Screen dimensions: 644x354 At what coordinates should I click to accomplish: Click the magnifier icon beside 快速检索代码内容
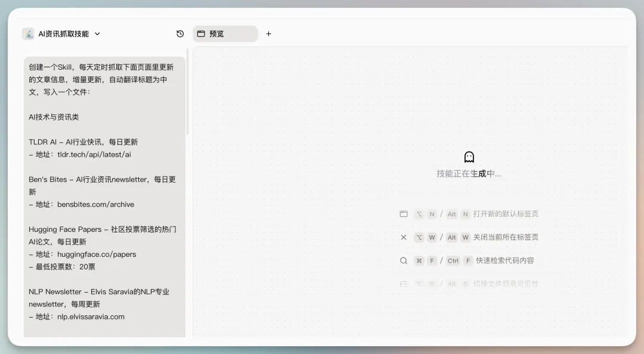pyautogui.click(x=403, y=260)
